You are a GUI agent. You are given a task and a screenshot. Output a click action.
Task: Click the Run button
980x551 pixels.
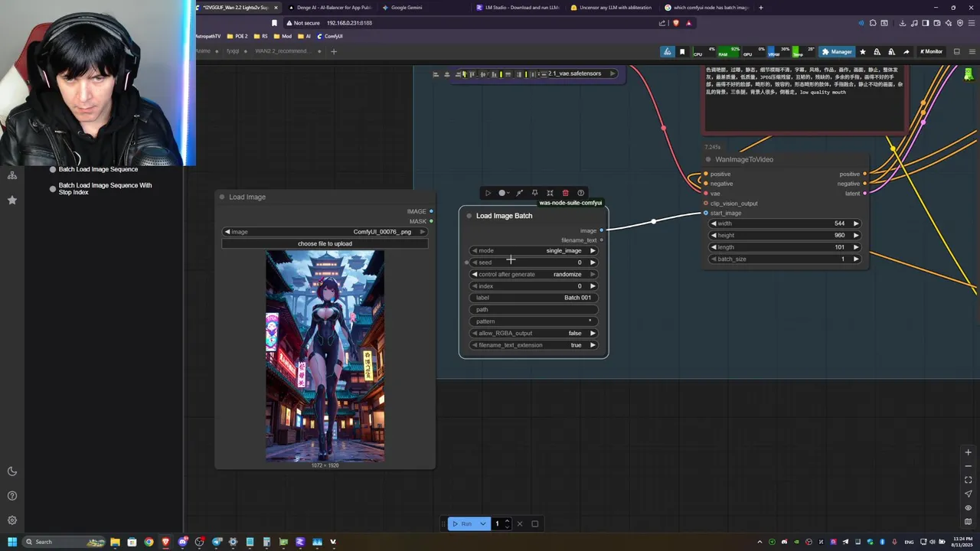click(462, 523)
